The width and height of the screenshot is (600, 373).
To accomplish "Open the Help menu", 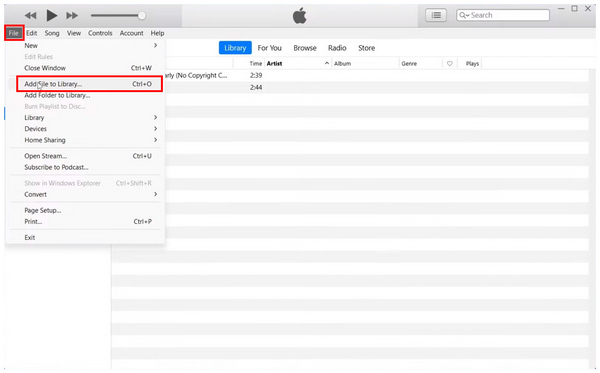I will (x=157, y=33).
